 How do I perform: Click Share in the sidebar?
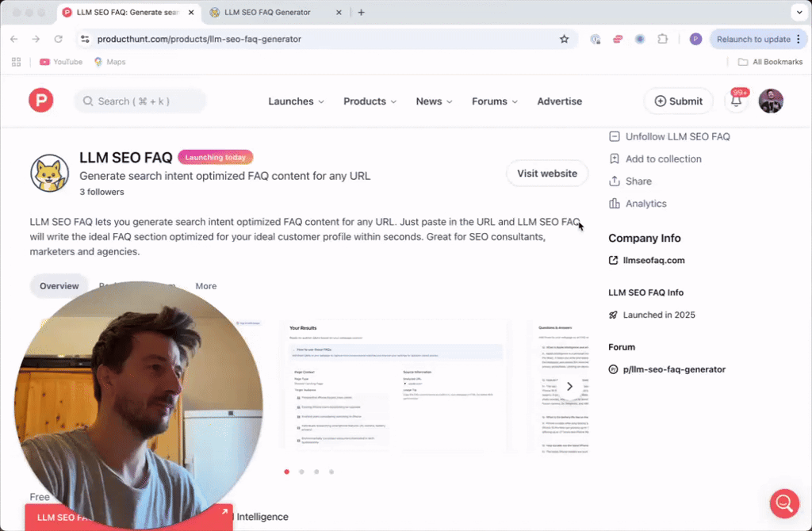click(630, 181)
